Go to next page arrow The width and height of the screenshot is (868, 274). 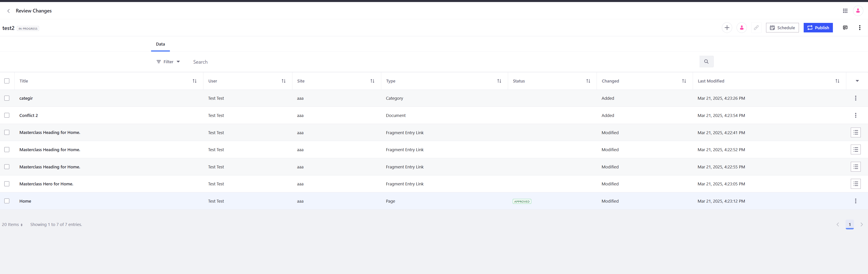click(861, 224)
